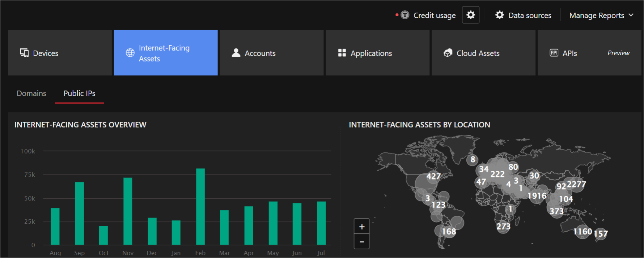Click the 427 cluster on the map
Screen dimensions: 644x258
coord(433,176)
